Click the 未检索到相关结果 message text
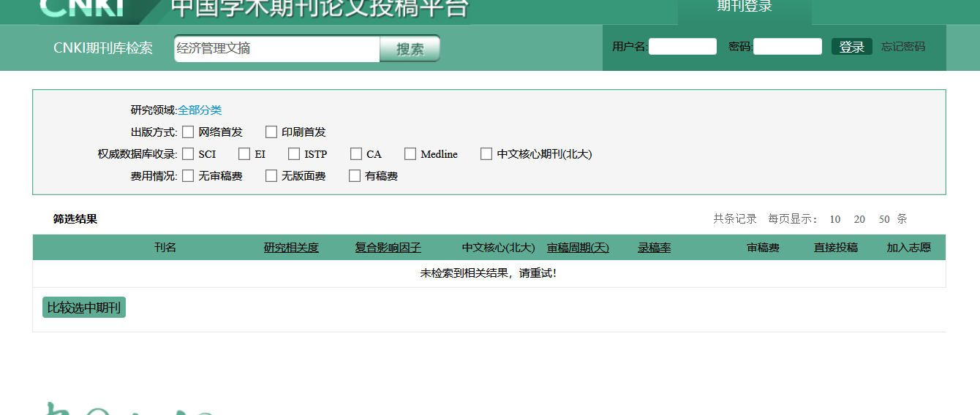Screen dimensions: 980x415 tap(489, 273)
